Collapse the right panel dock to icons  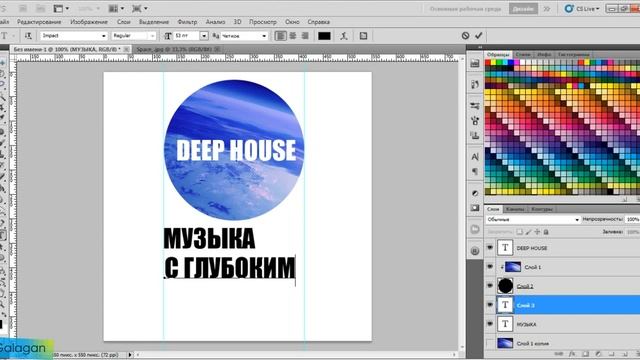(480, 48)
